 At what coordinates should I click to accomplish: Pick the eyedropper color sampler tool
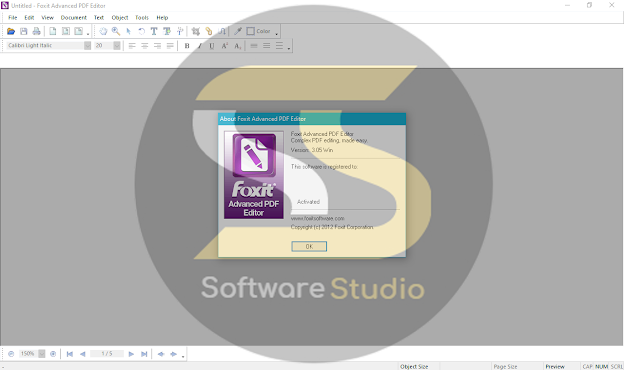(x=238, y=31)
